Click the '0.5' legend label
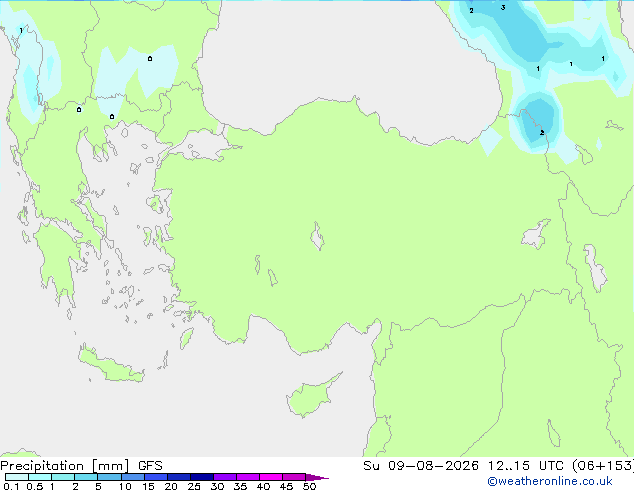 coord(34,486)
